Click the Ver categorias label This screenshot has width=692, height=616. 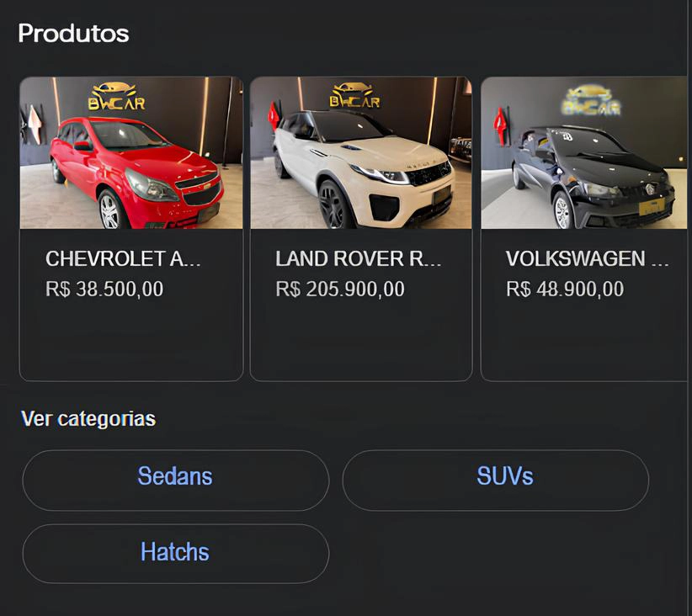88,418
